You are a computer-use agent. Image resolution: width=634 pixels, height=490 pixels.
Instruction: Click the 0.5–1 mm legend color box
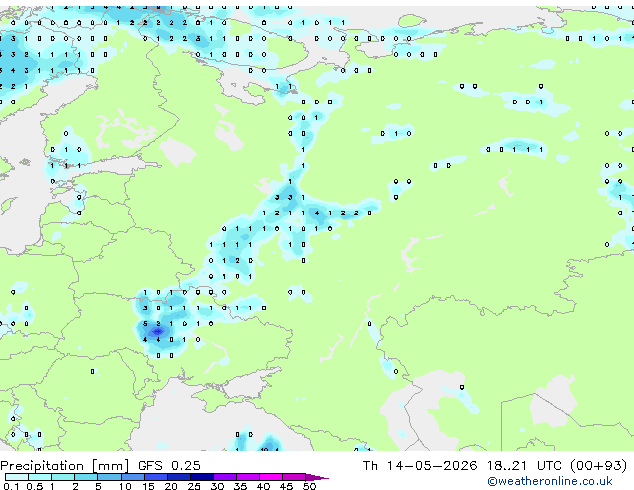click(40, 477)
